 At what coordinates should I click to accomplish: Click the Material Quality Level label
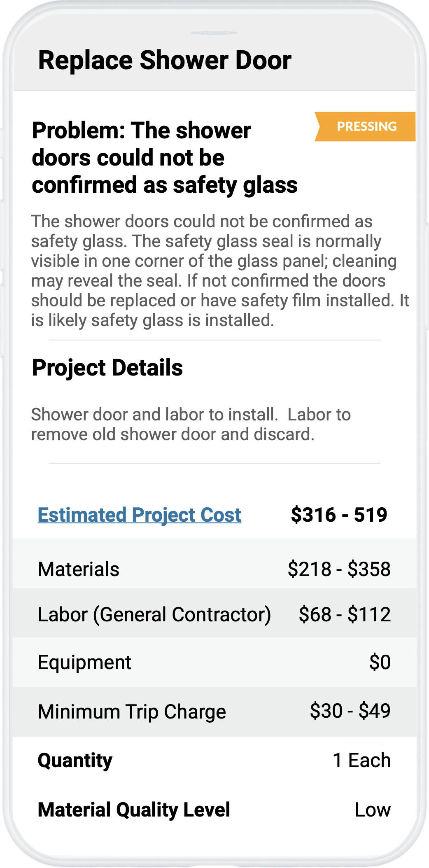pyautogui.click(x=134, y=810)
